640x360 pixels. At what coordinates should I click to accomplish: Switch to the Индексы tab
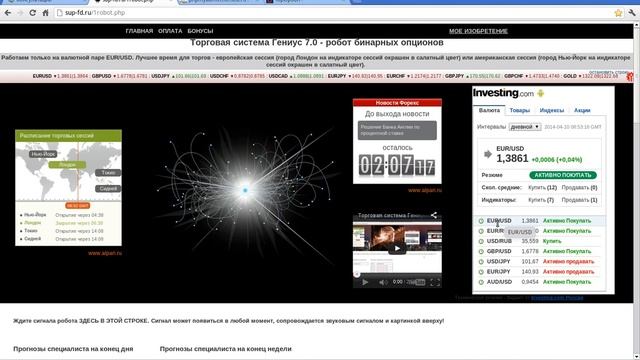(x=552, y=110)
